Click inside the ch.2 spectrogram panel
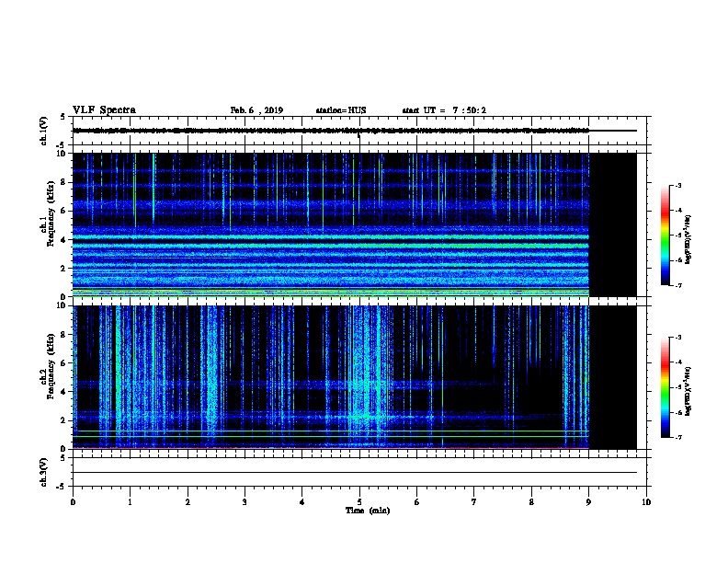Image resolution: width=728 pixels, height=563 pixels. point(331,377)
